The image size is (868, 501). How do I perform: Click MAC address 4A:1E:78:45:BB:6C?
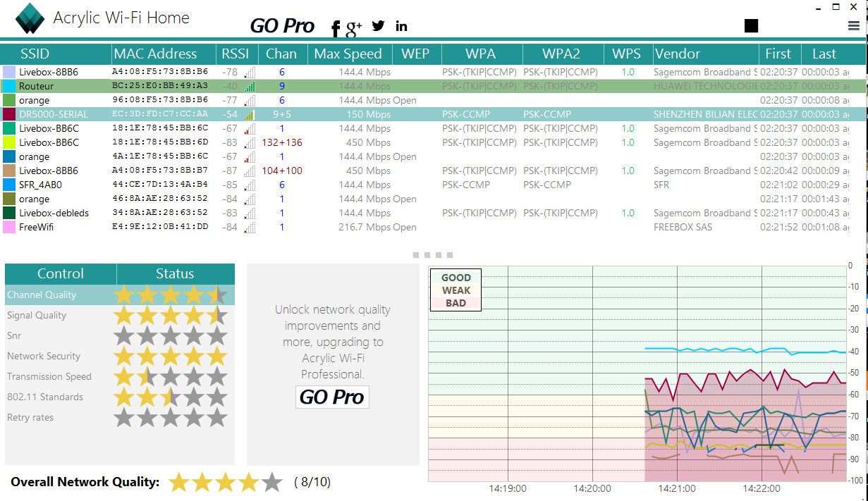click(160, 156)
